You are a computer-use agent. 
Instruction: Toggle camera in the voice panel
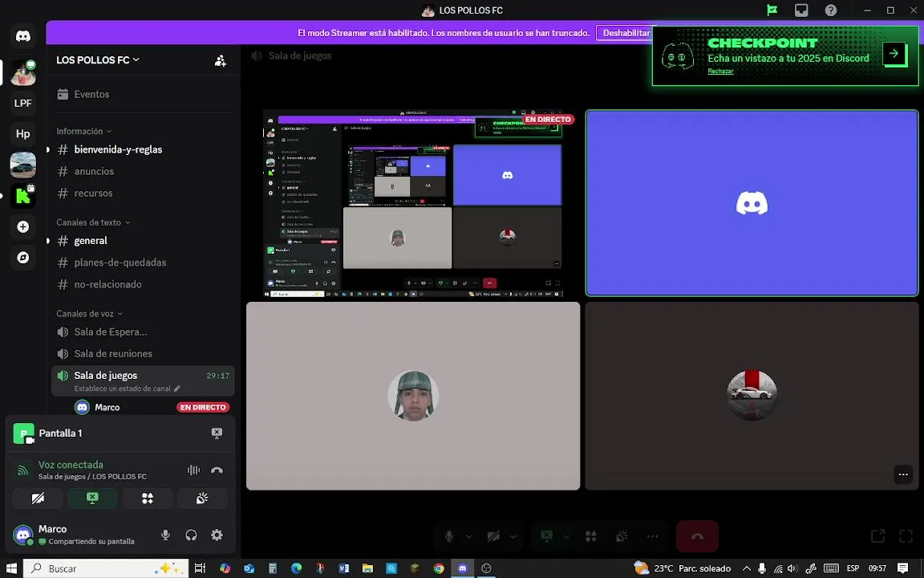[38, 499]
